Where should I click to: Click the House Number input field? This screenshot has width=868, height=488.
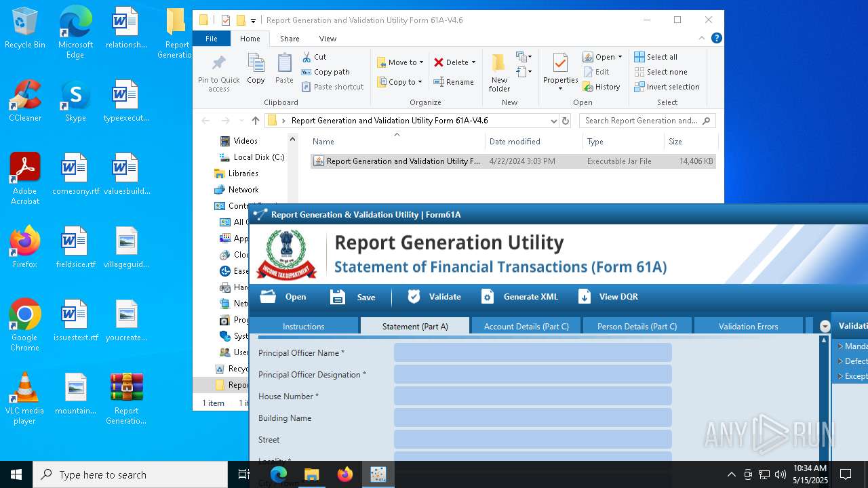point(532,396)
